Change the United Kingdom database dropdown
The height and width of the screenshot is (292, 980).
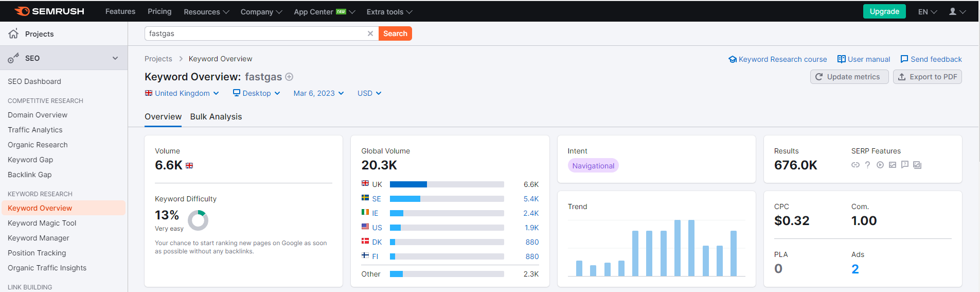182,93
